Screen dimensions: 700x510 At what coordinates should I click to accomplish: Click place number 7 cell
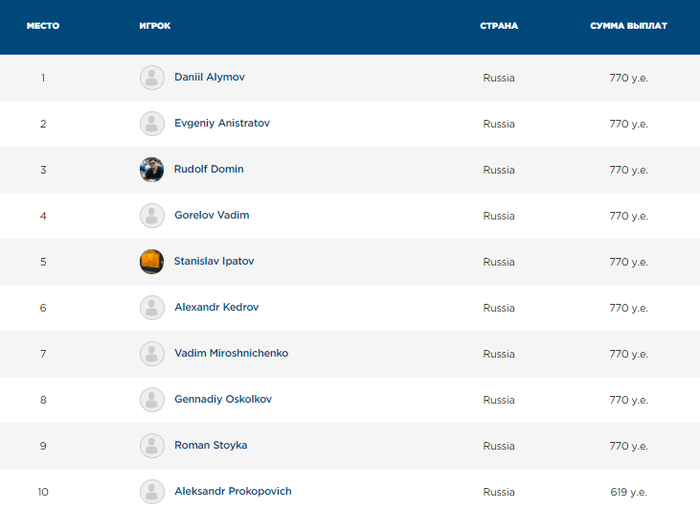pos(43,354)
